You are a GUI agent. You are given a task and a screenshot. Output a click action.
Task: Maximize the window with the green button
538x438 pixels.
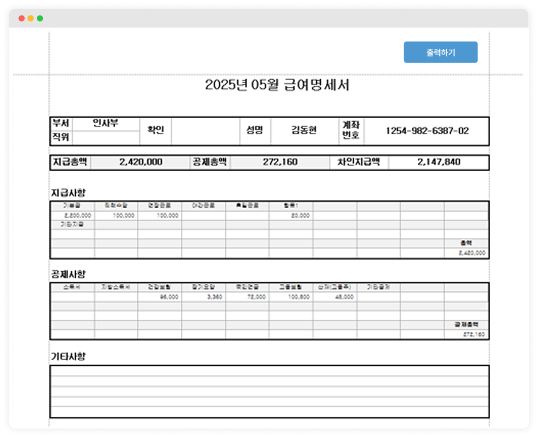(40, 18)
